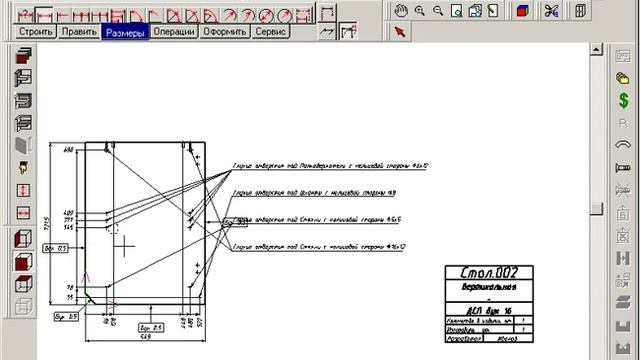The height and width of the screenshot is (360, 640).
Task: Open the Оформить tab
Action: coord(224,32)
